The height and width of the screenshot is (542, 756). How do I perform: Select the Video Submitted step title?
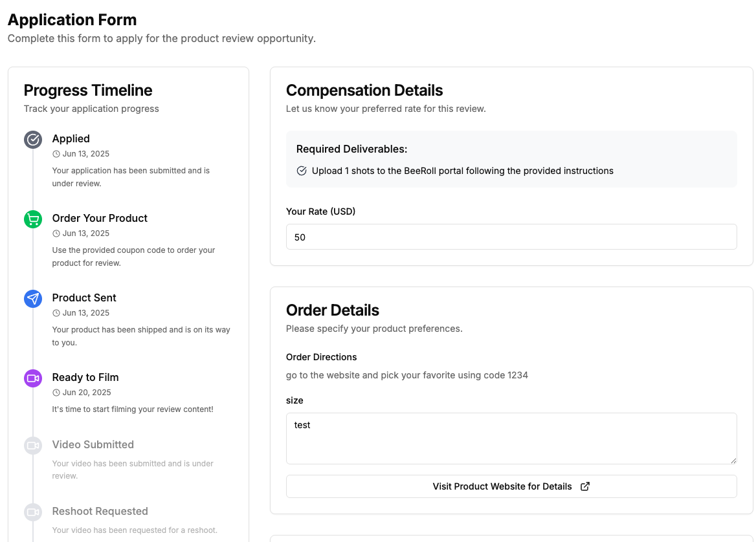[x=93, y=445]
